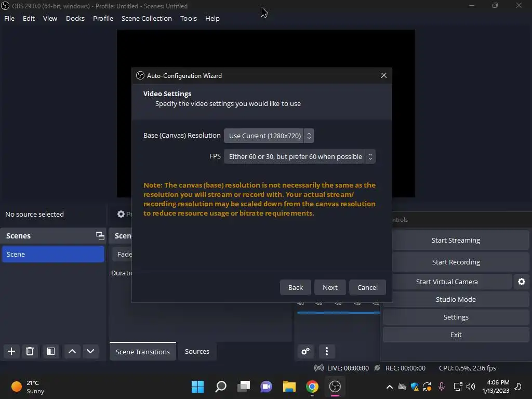The width and height of the screenshot is (532, 399).
Task: Open Google Chrome from the taskbar
Action: 312,387
